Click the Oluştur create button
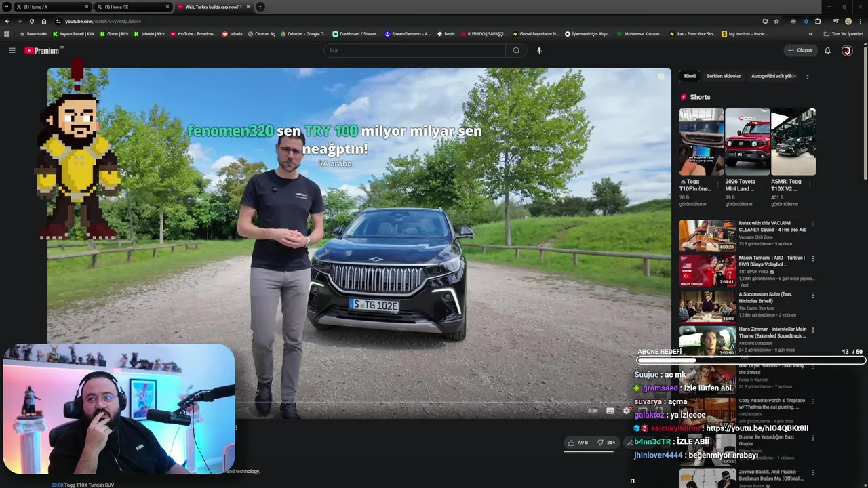868x488 pixels. click(800, 50)
